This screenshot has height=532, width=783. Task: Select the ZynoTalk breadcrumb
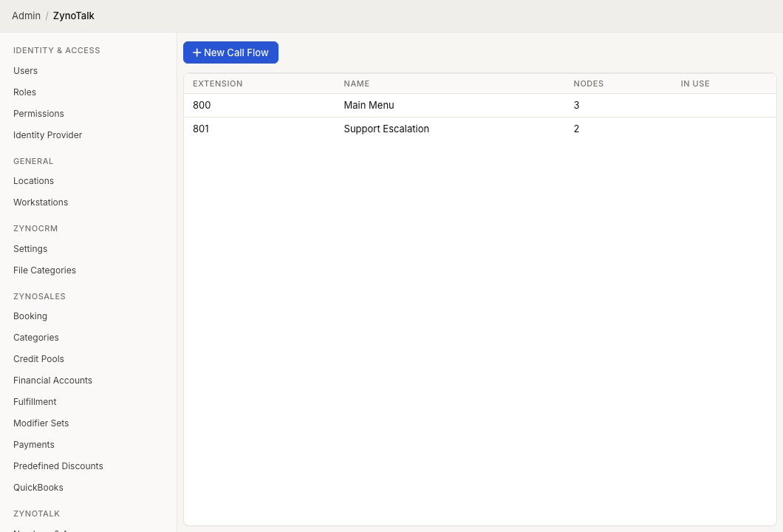click(x=73, y=16)
